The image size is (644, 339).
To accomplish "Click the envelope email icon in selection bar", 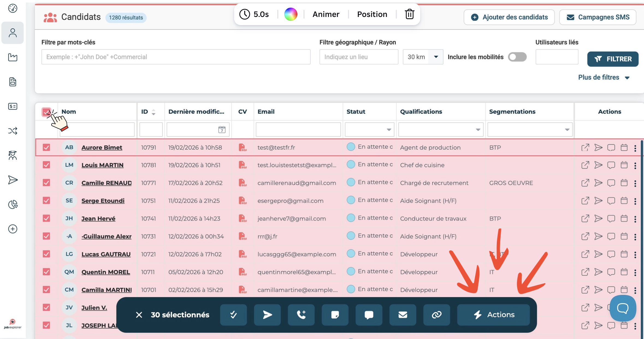I will [403, 315].
